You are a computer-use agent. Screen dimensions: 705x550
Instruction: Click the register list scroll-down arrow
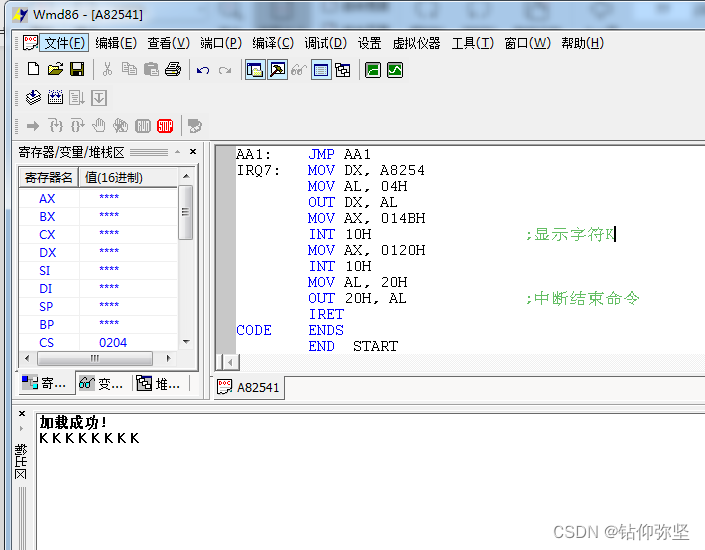186,342
